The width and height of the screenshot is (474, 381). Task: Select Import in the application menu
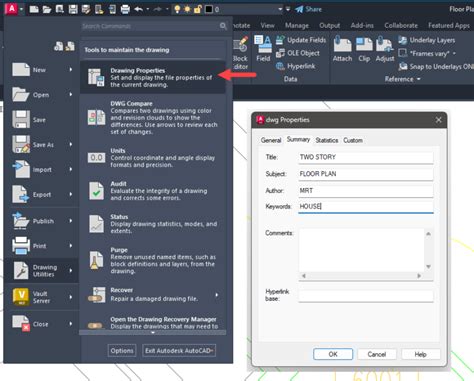point(42,170)
